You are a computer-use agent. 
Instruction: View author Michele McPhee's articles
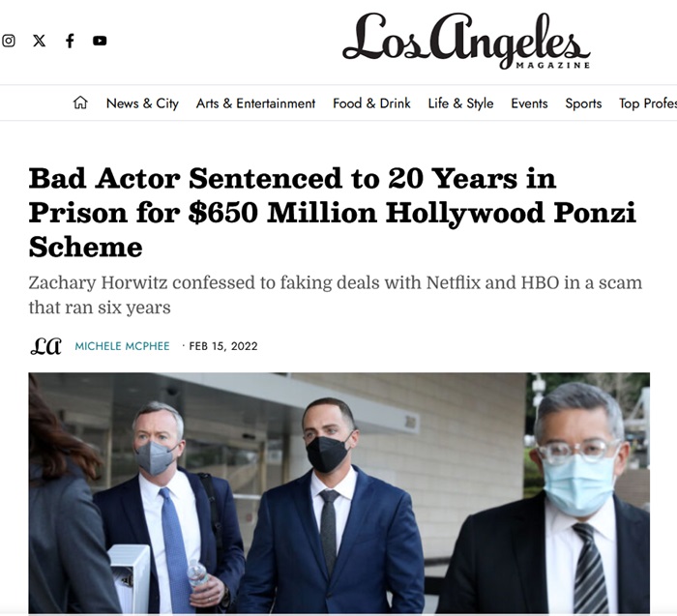click(x=122, y=346)
